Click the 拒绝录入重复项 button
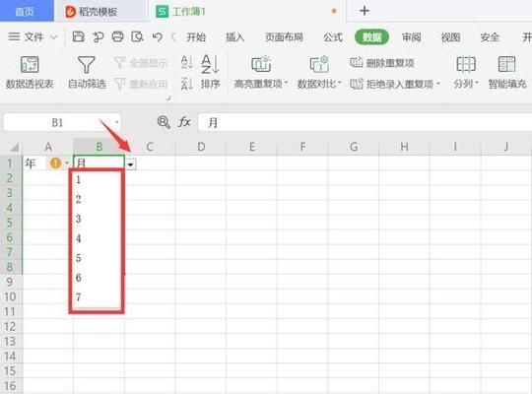The width and height of the screenshot is (532, 394). [x=395, y=84]
